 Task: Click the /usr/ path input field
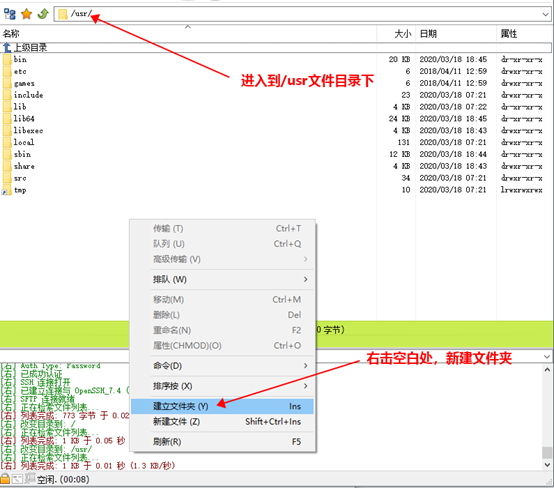[x=302, y=14]
